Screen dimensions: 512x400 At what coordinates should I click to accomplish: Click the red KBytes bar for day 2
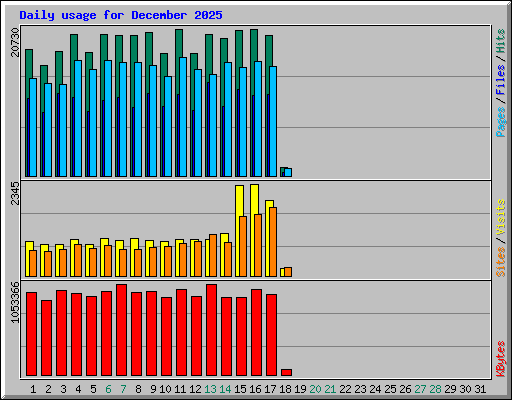pos(46,338)
